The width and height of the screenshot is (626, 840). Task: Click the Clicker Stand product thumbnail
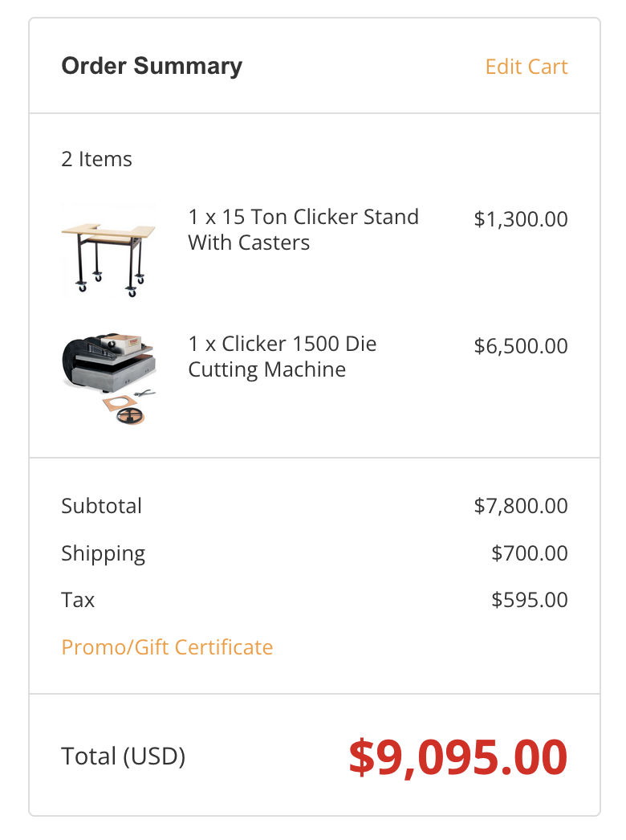coord(108,249)
